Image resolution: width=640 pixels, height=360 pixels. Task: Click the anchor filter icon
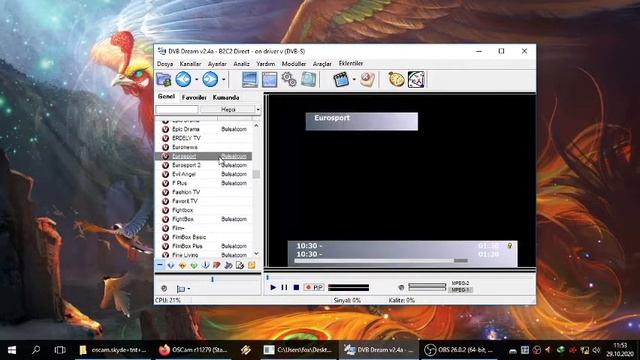(x=205, y=265)
